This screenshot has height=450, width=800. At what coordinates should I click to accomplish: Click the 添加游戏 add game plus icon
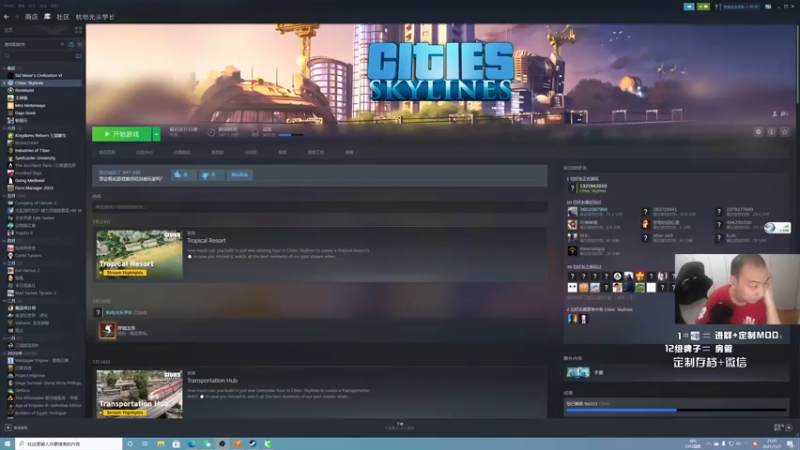click(8, 428)
